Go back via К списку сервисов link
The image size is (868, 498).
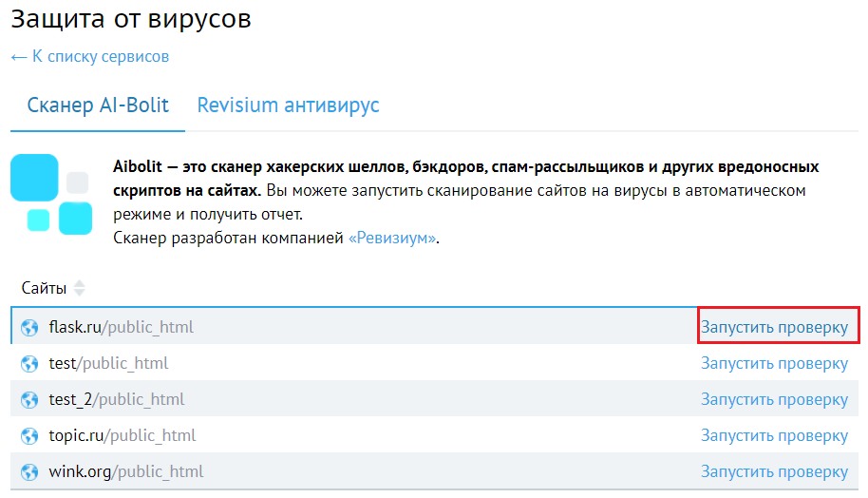(x=89, y=56)
